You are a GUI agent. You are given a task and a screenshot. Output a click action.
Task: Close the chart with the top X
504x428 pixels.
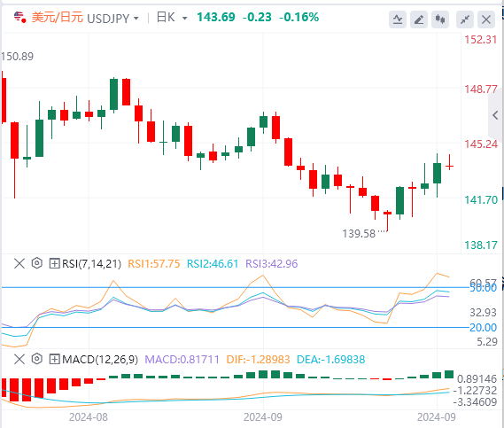coord(486,19)
